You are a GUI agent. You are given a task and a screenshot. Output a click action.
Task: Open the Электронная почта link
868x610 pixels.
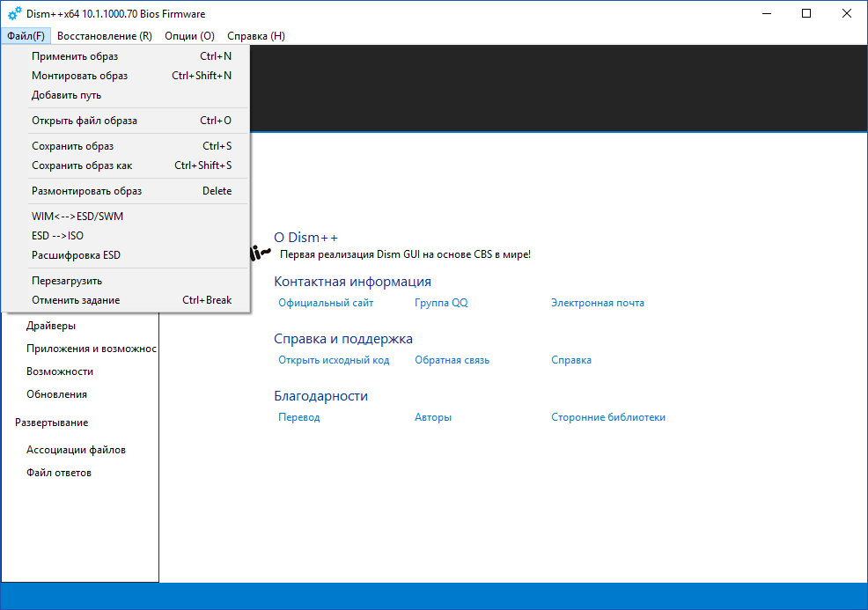598,303
